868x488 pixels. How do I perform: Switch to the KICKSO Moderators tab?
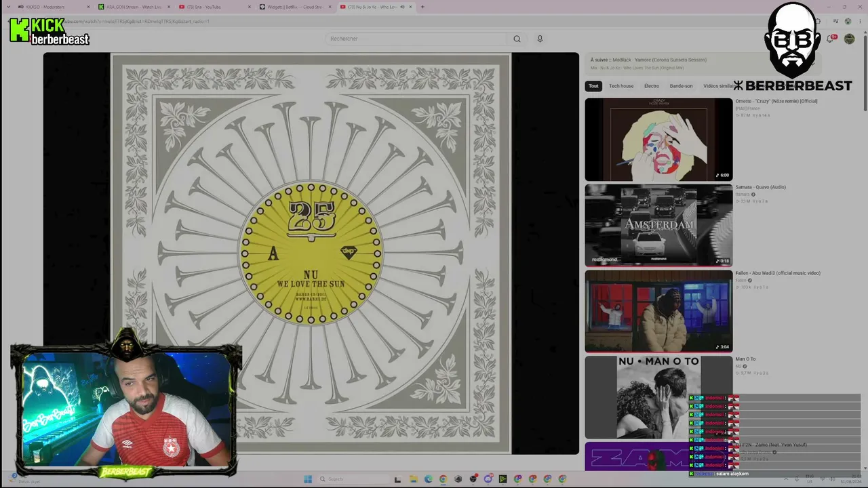coord(53,7)
